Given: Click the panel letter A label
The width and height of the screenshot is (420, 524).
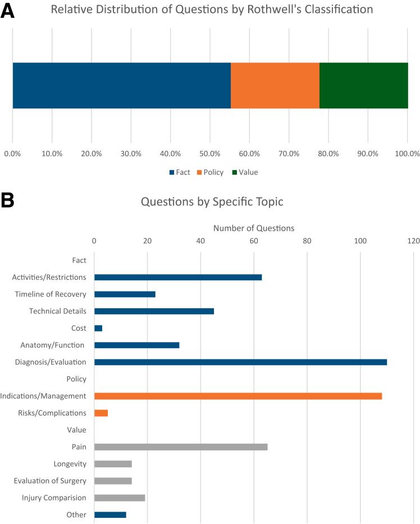Looking at the screenshot, I should pos(7,10).
